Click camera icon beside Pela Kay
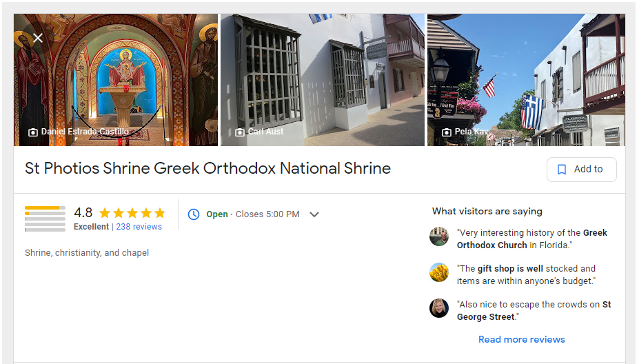The height and width of the screenshot is (364, 639). [447, 132]
